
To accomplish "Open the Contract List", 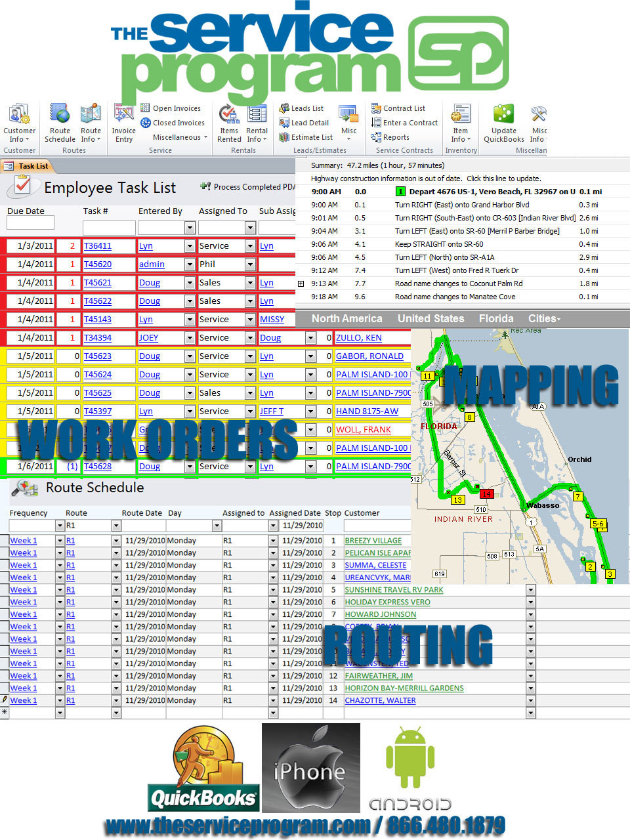I will [398, 108].
